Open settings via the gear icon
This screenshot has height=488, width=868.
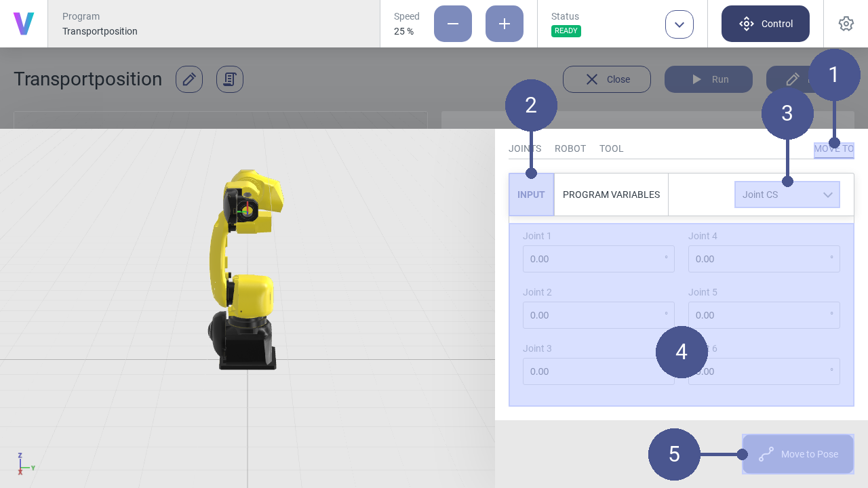[846, 24]
